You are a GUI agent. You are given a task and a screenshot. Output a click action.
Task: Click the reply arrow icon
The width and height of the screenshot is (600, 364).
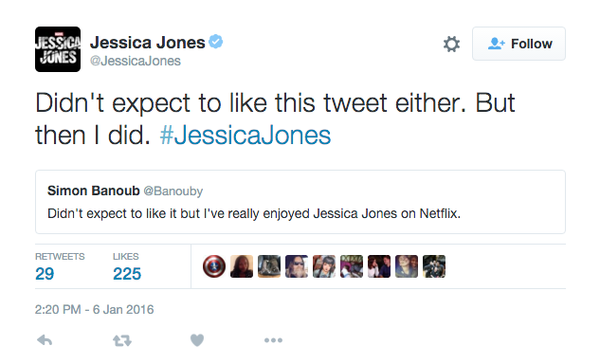pyautogui.click(x=45, y=340)
